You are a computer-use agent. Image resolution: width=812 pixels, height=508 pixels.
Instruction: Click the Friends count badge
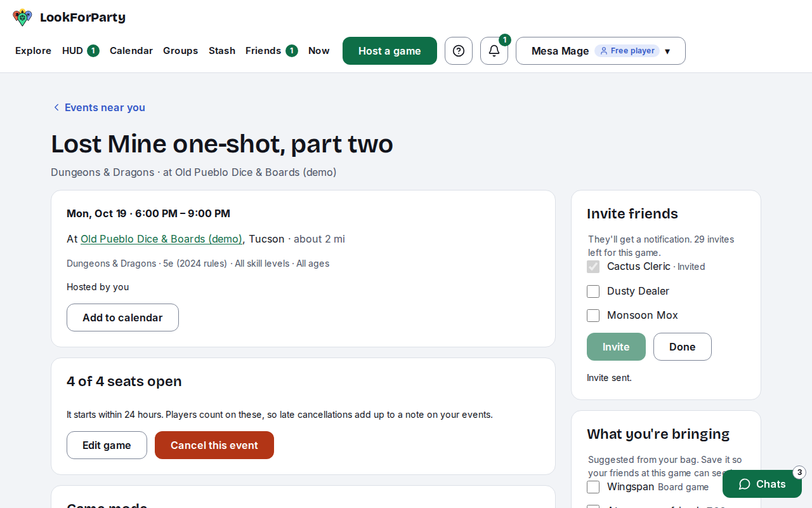point(292,51)
